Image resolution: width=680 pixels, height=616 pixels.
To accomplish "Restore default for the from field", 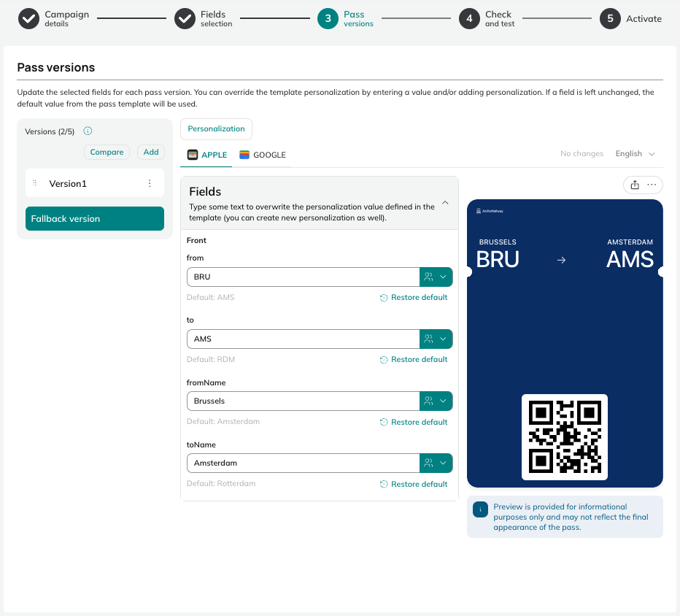I will [414, 297].
